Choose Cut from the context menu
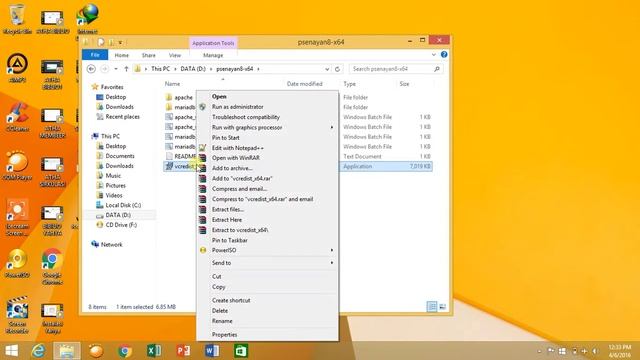This screenshot has width=640, height=360. [x=267, y=276]
